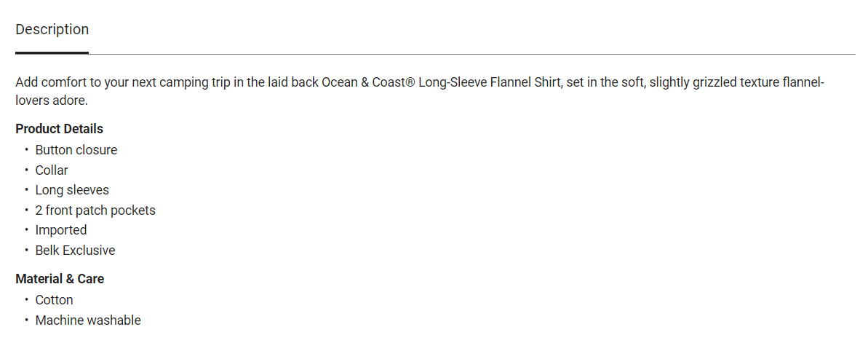Click the bullet point before 'Cotton'

click(26, 300)
